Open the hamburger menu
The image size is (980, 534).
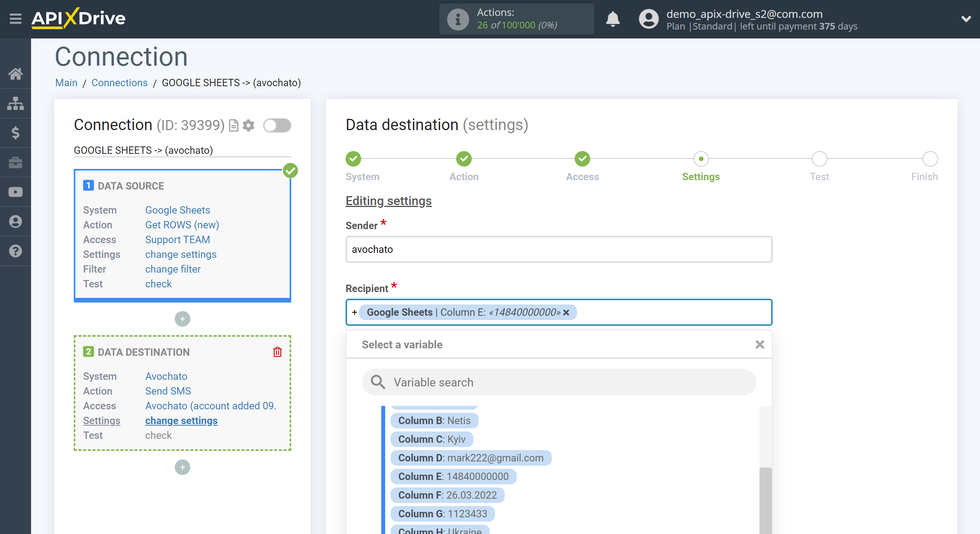coord(16,19)
